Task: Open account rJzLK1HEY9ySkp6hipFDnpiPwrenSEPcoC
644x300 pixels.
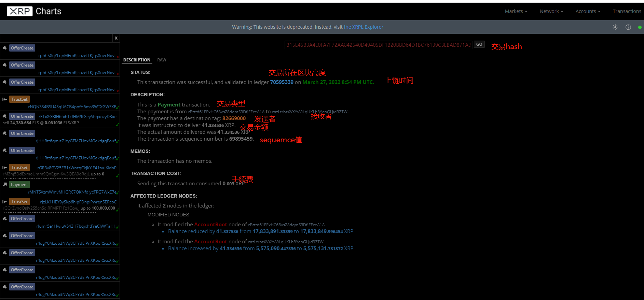Action: tap(78, 202)
